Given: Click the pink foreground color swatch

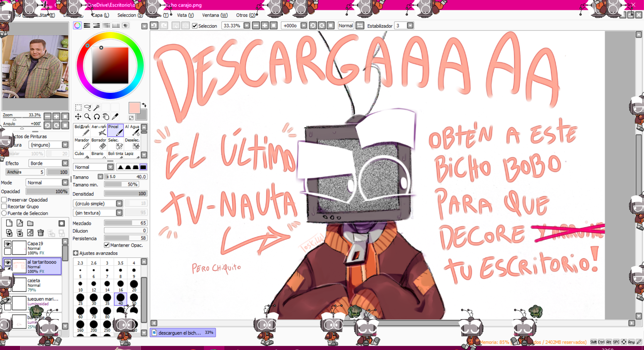Looking at the screenshot, I should click(135, 108).
